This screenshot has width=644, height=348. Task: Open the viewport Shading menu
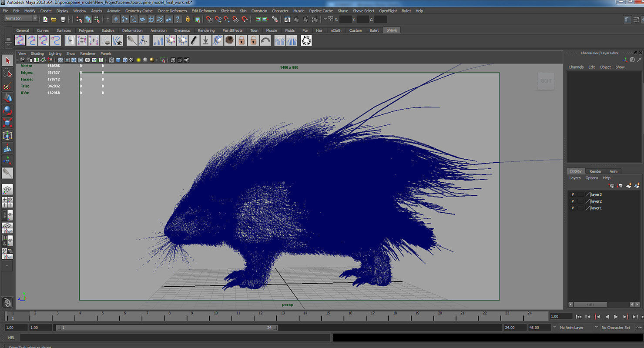click(37, 54)
